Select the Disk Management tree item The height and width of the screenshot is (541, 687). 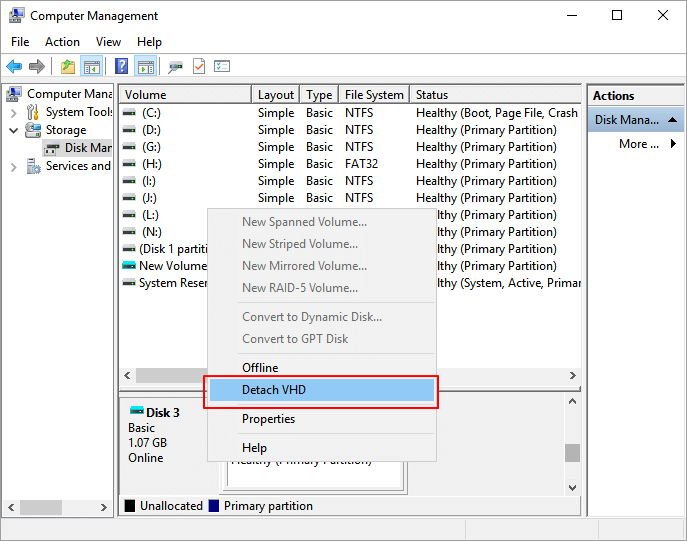pyautogui.click(x=86, y=148)
